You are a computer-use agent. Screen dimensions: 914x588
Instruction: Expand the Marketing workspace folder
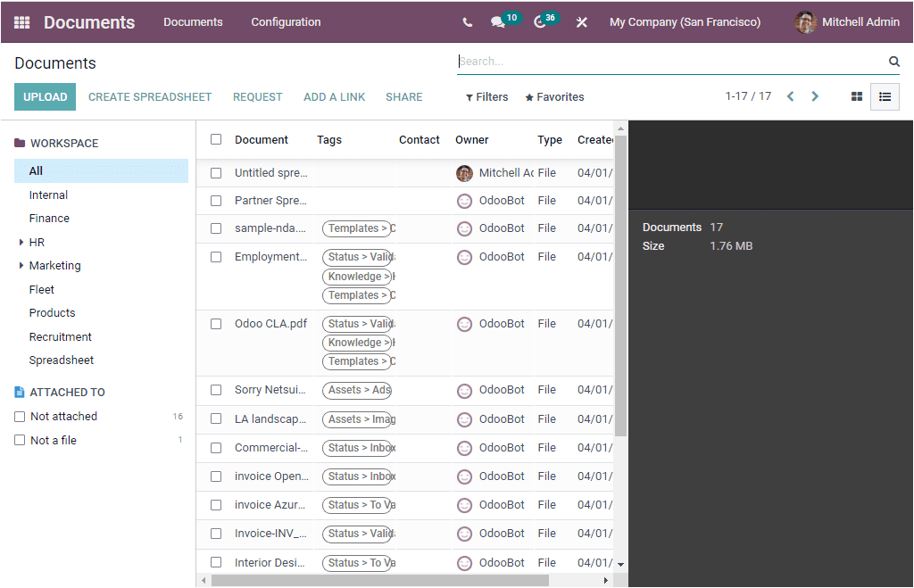(21, 265)
